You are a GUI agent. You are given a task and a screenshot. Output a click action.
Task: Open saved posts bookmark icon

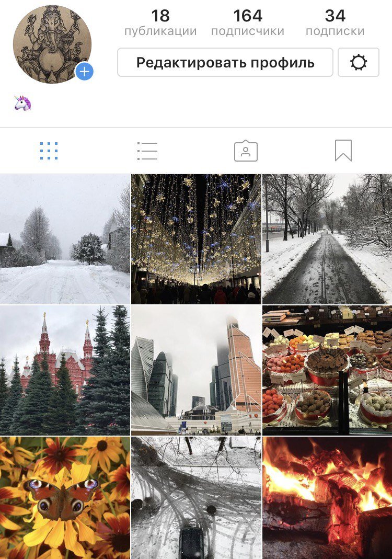click(343, 151)
